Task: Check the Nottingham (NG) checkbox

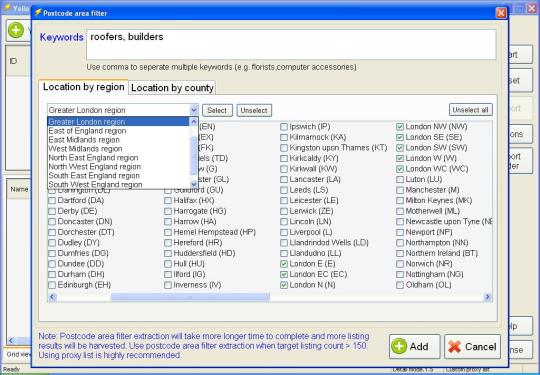Action: 400,275
